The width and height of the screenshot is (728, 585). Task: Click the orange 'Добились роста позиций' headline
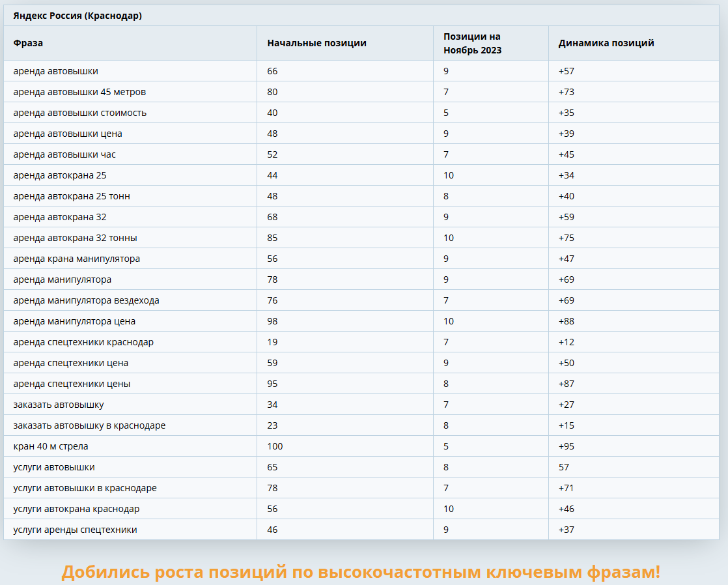point(361,571)
